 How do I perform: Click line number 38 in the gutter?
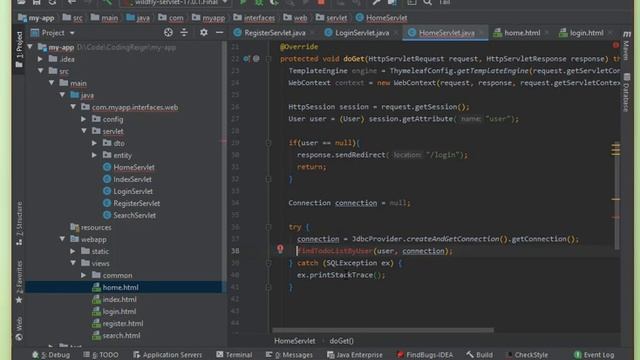pos(236,251)
